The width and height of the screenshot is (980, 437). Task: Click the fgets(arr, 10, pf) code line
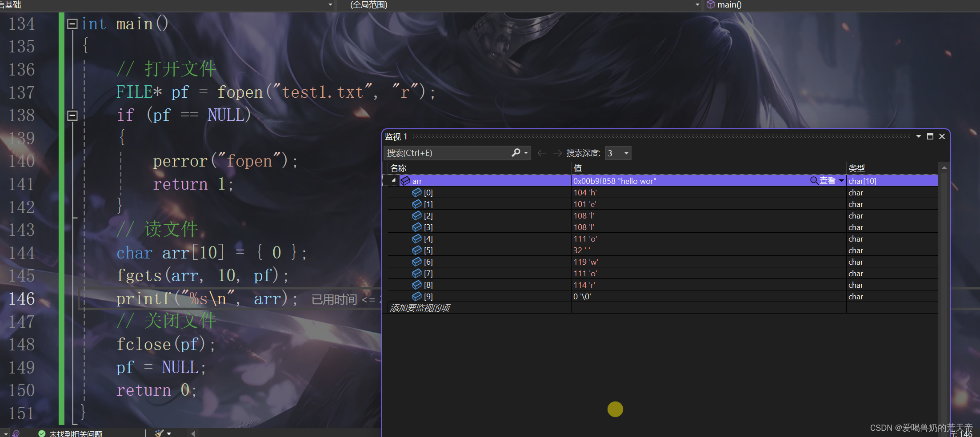[203, 275]
